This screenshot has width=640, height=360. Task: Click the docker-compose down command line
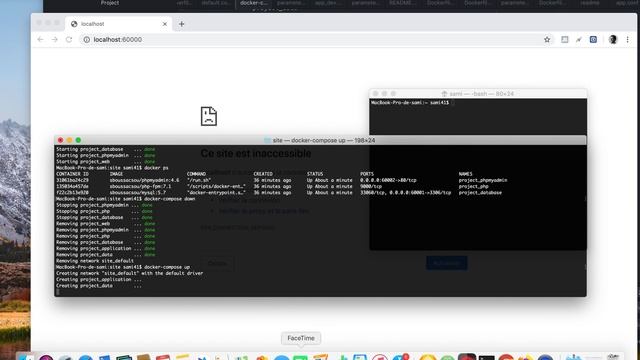click(125, 199)
